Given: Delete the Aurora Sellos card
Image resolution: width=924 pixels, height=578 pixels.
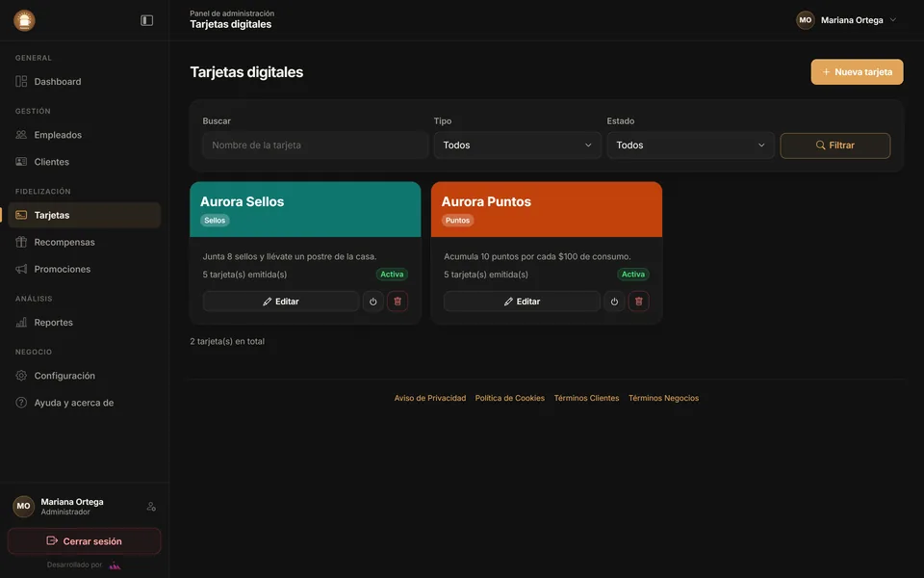Looking at the screenshot, I should (x=398, y=302).
